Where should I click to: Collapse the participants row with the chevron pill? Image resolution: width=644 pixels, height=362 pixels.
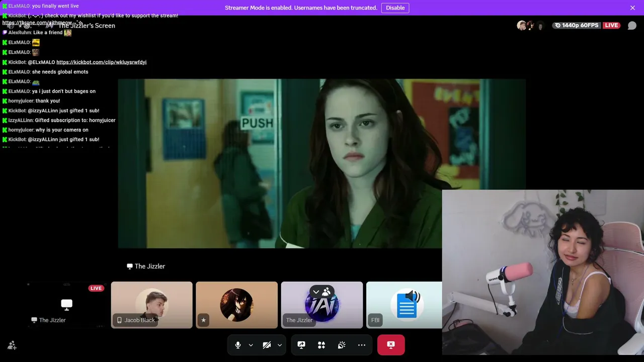321,292
